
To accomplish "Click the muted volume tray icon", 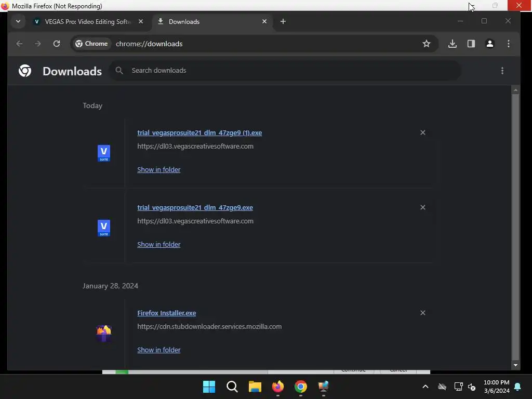I will point(472,387).
